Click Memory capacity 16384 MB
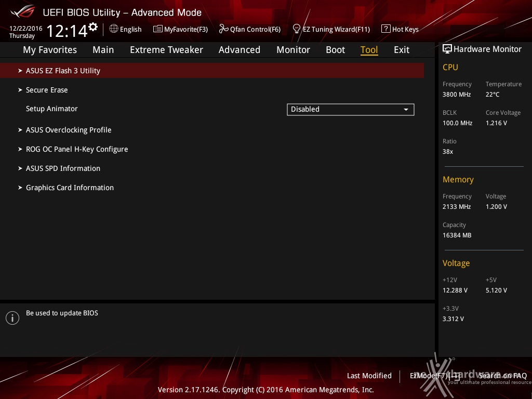Image resolution: width=532 pixels, height=399 pixels. [457, 235]
